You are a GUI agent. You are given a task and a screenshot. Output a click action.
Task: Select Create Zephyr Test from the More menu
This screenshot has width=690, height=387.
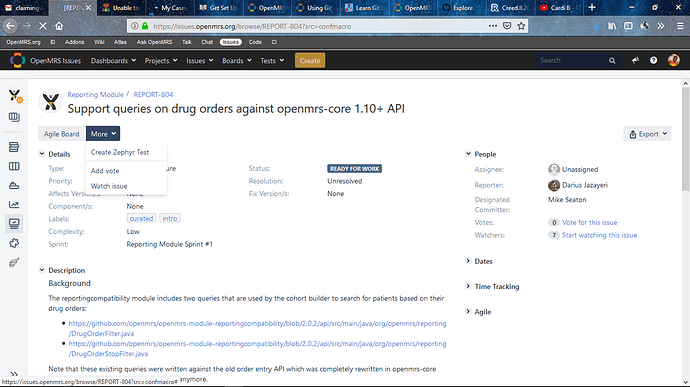(126, 152)
